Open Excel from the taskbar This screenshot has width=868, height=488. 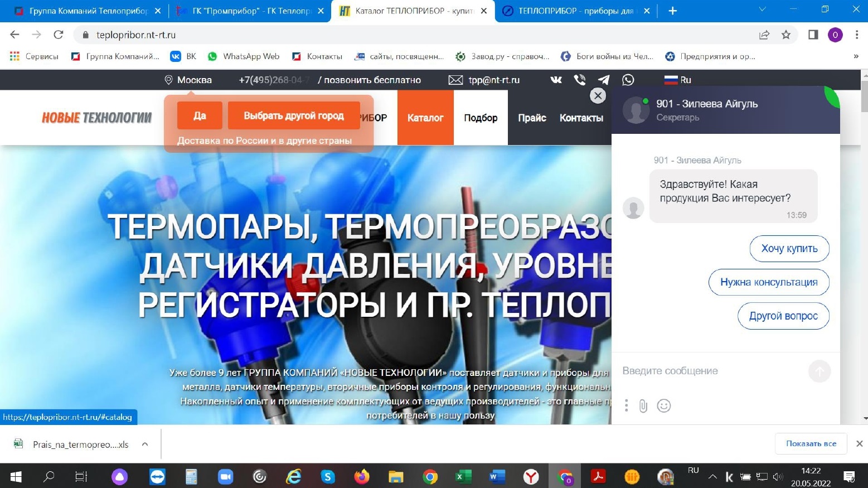[463, 476]
